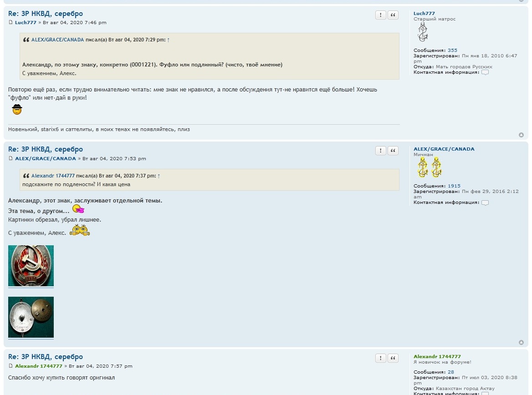
Task: Click the quoted author ALEX/GRACE/CANADA link
Action: coord(57,40)
